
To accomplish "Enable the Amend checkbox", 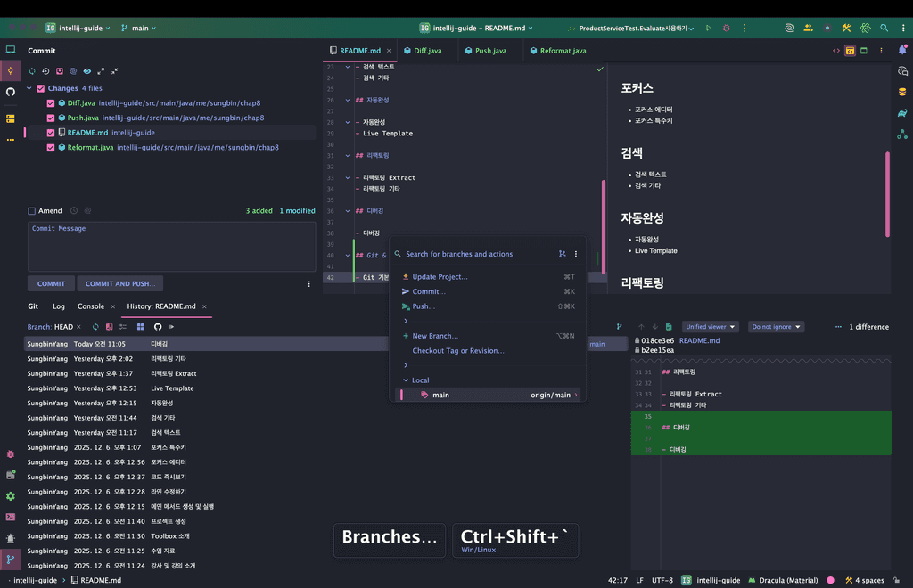I will [x=32, y=211].
